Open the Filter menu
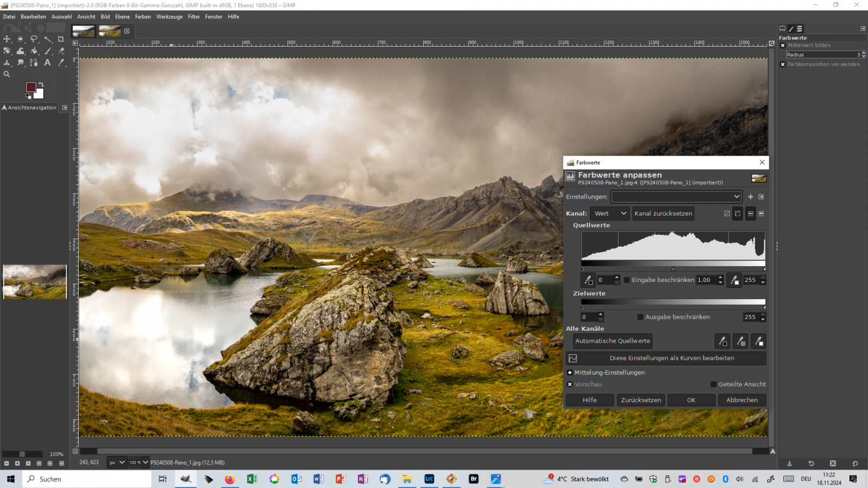 194,17
